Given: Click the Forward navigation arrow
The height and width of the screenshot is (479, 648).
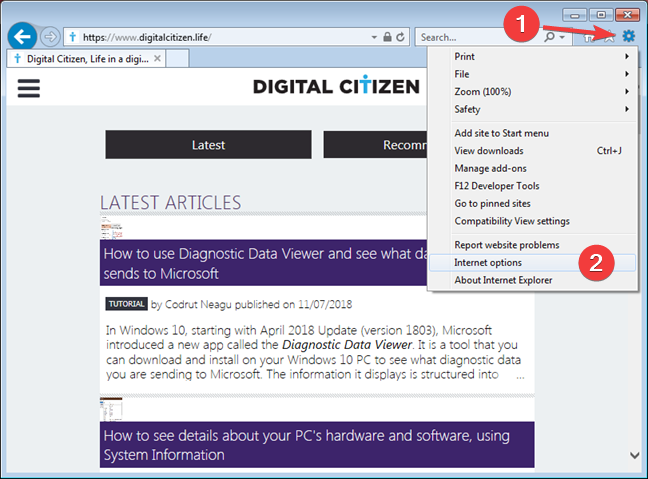Looking at the screenshot, I should pyautogui.click(x=50, y=37).
